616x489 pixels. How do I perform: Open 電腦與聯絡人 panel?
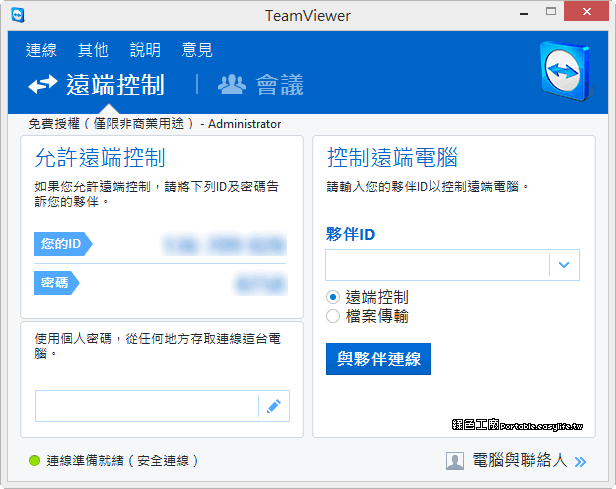(x=519, y=460)
